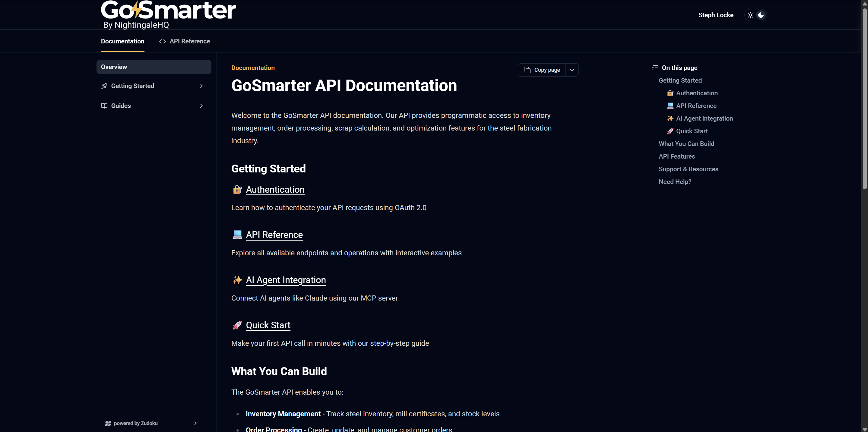This screenshot has height=432, width=868.
Task: Click the book icon beside Guides
Action: 104,106
